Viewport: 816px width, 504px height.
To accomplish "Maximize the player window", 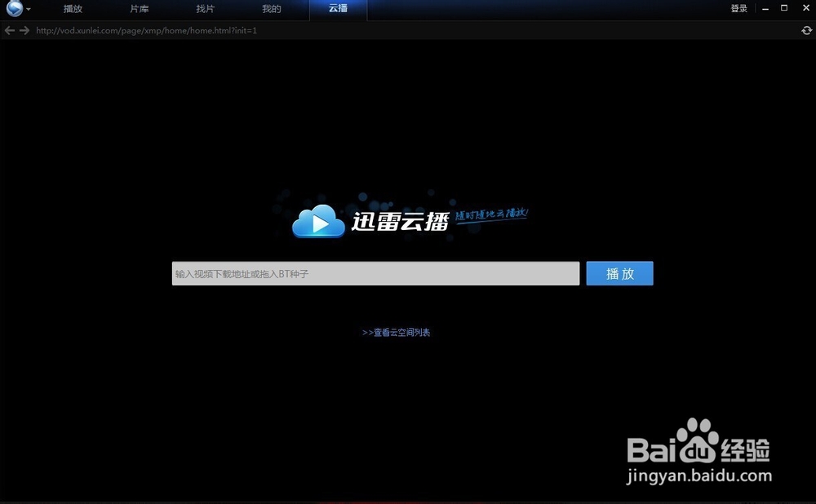I will [784, 8].
